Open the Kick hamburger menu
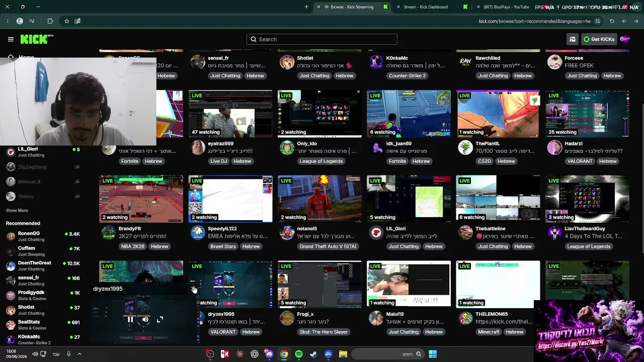This screenshot has height=362, width=644. coord(11,39)
